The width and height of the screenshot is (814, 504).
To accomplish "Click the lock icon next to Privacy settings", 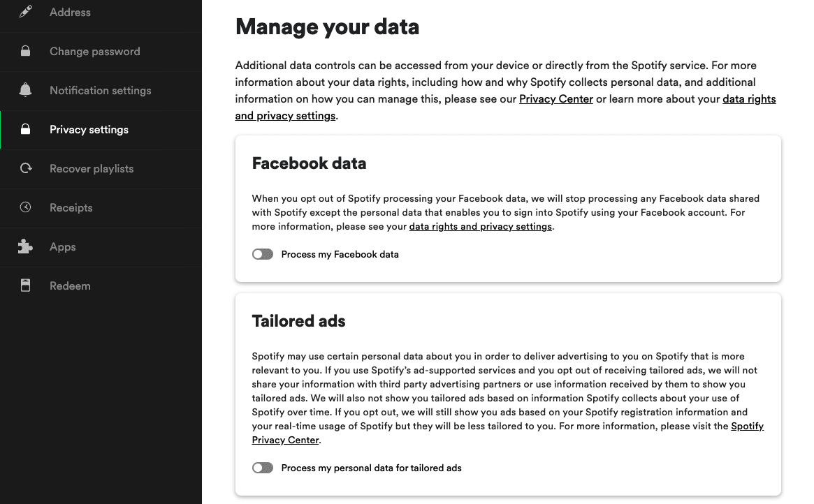I will (26, 129).
